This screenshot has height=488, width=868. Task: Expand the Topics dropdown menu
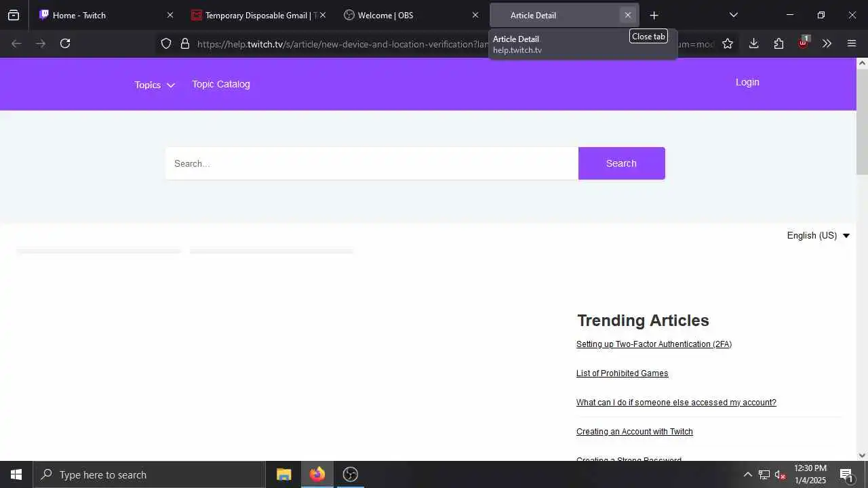(x=155, y=85)
